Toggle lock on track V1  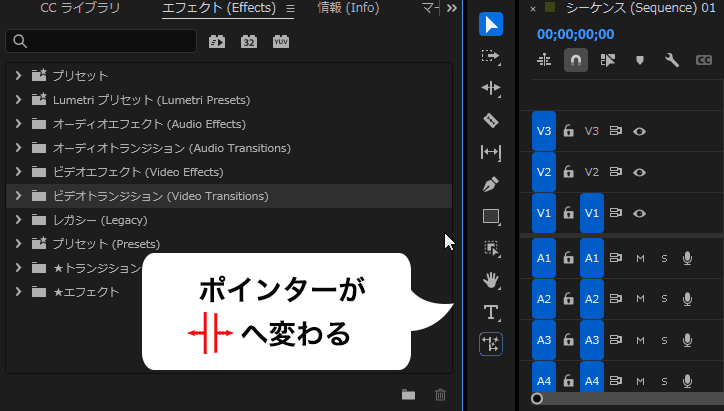point(568,212)
